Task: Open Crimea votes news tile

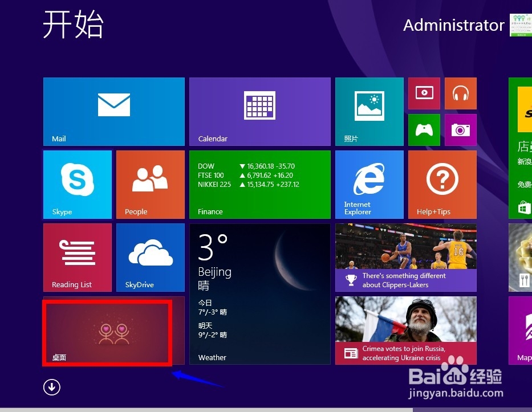Action: (x=406, y=331)
